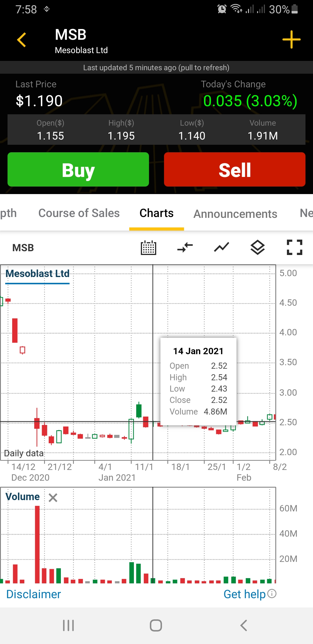Tap the compare arrows chart icon

pyautogui.click(x=185, y=248)
